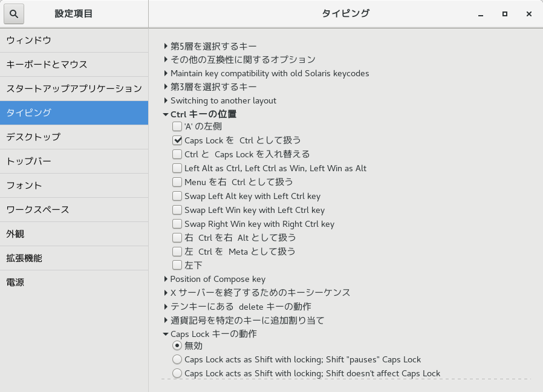The image size is (543, 392).
Task: Enable the '左下' checkbox
Action: [x=177, y=265]
